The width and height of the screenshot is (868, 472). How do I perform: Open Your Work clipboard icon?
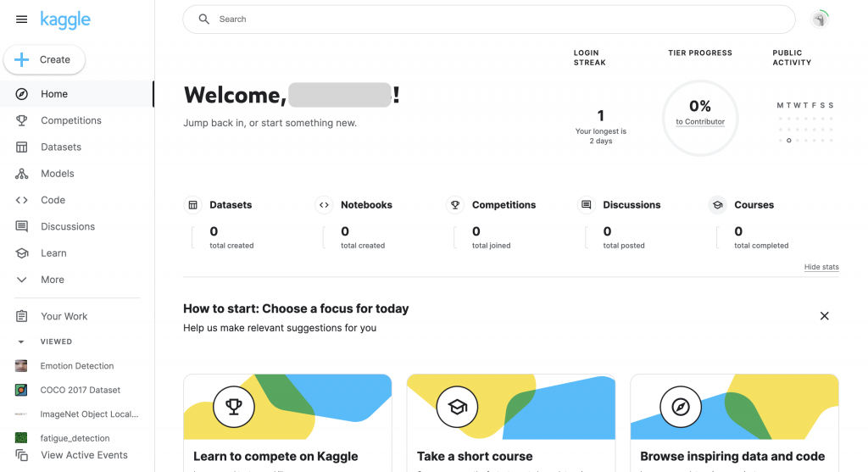pos(21,317)
